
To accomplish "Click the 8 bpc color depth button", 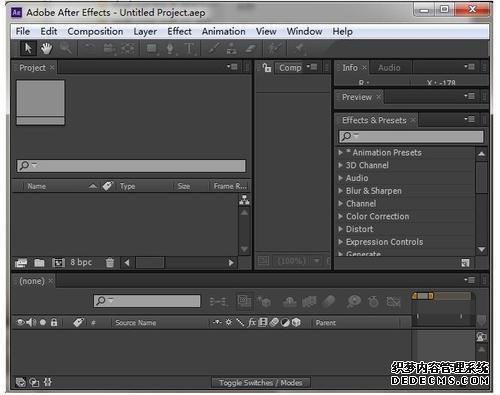I will click(x=81, y=263).
